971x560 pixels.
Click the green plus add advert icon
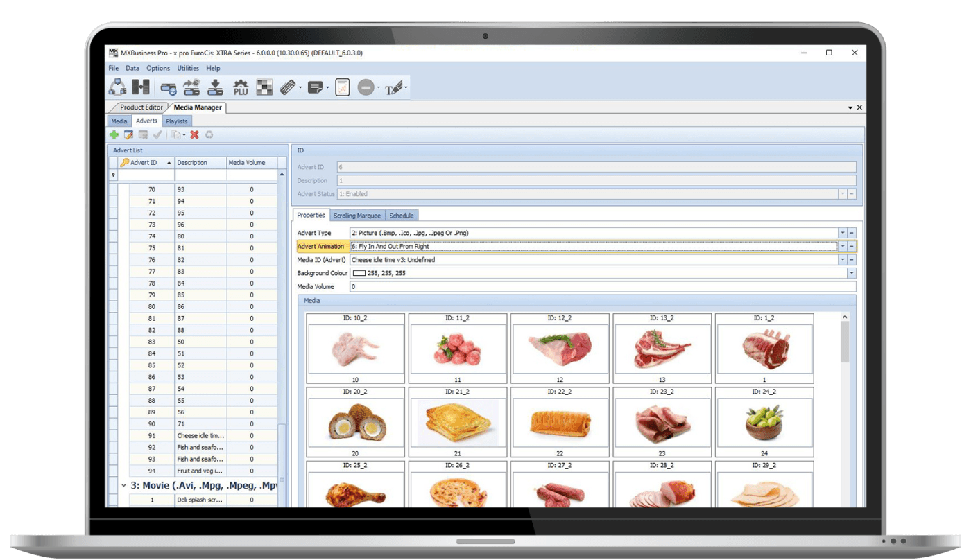pyautogui.click(x=114, y=134)
